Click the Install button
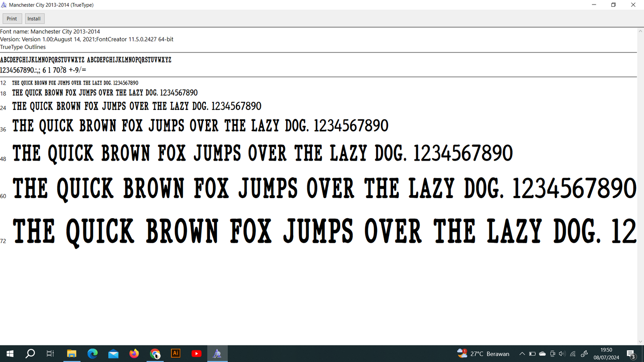 (x=34, y=19)
